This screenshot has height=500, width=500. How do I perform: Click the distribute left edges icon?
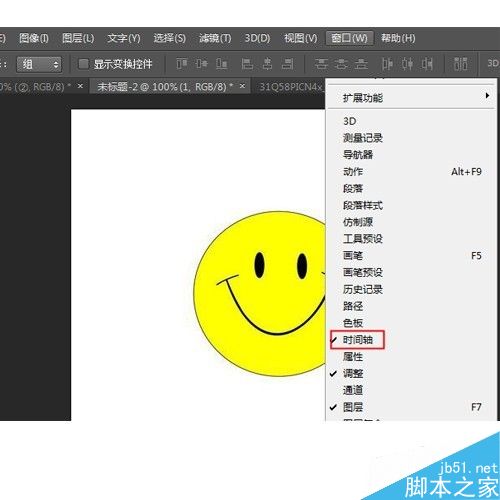pos(387,63)
